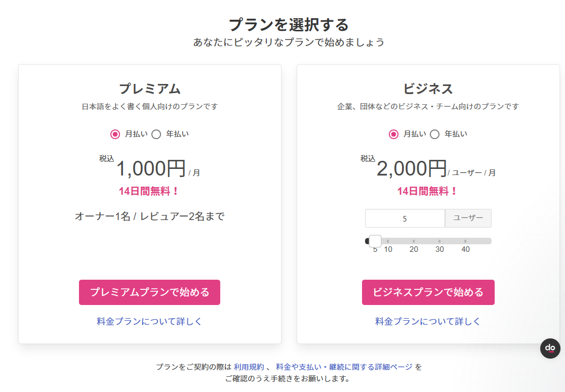Set user slider to the 10 mark
Screen dimensions: 565x392
pos(388,241)
